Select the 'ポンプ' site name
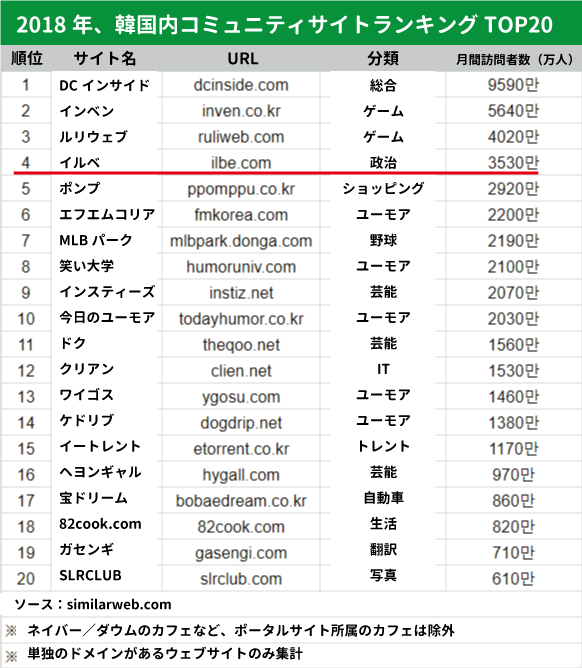582x668 pixels. [x=79, y=188]
